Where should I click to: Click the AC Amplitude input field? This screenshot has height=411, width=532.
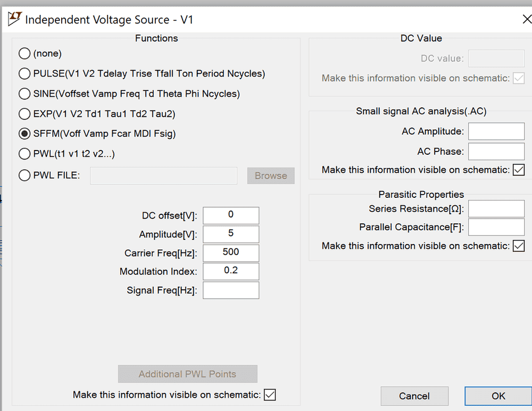496,131
